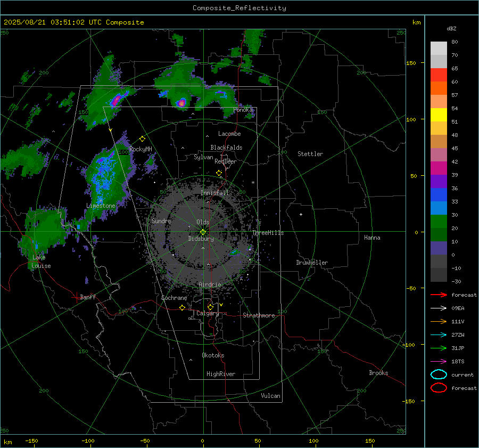This screenshot has width=479, height=448.
Task: Click the cyan 27ZW arrow legend icon
Action: click(x=439, y=335)
